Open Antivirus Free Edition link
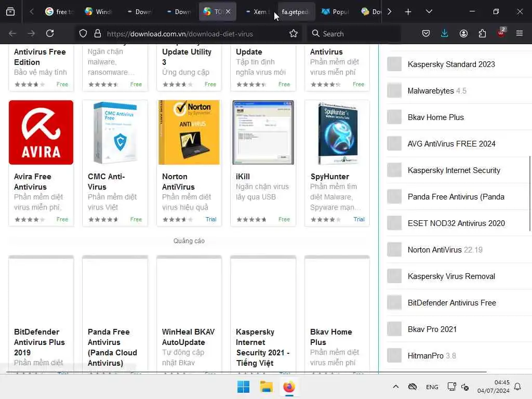This screenshot has height=399, width=532. 39,57
